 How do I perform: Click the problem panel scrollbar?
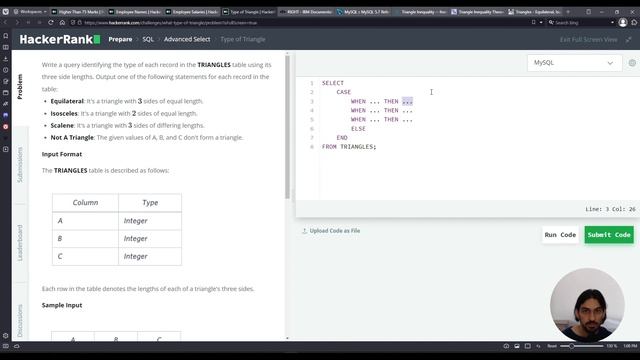287,127
